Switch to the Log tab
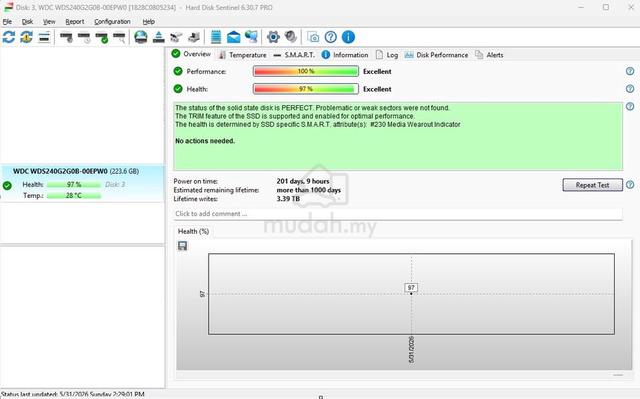 pos(387,55)
